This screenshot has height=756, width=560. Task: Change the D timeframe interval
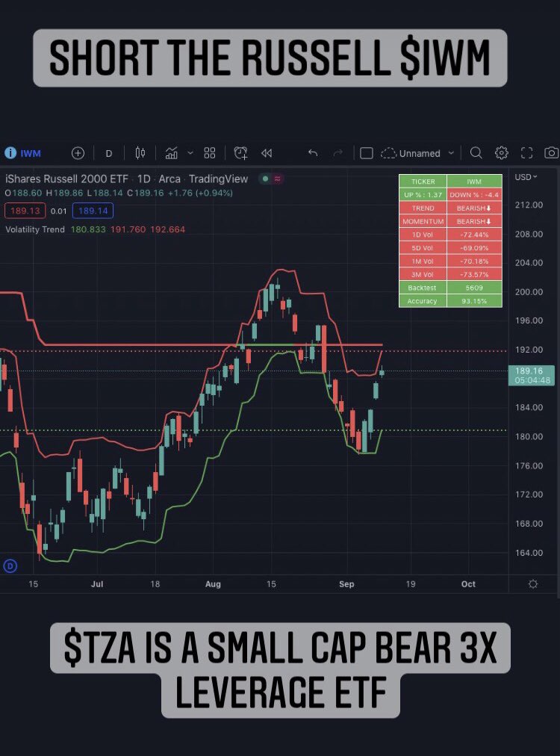109,153
